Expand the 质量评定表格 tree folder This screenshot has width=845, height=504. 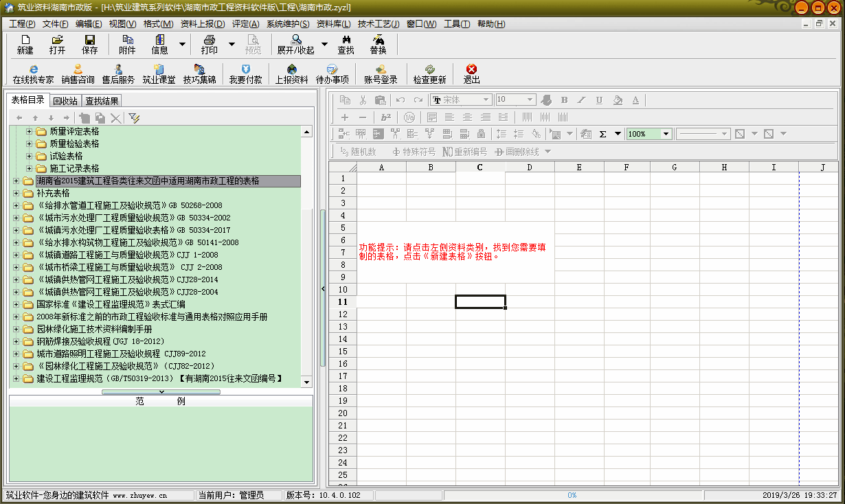30,131
